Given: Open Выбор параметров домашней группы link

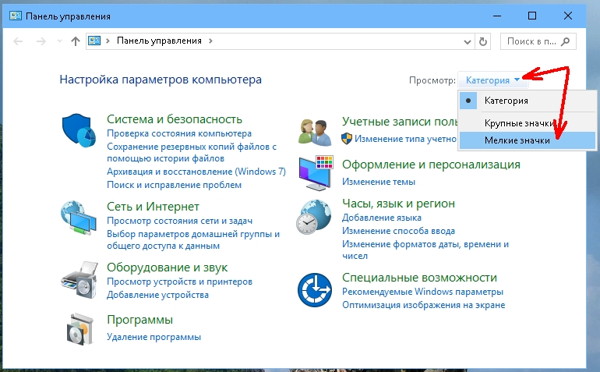Looking at the screenshot, I should (x=193, y=240).
